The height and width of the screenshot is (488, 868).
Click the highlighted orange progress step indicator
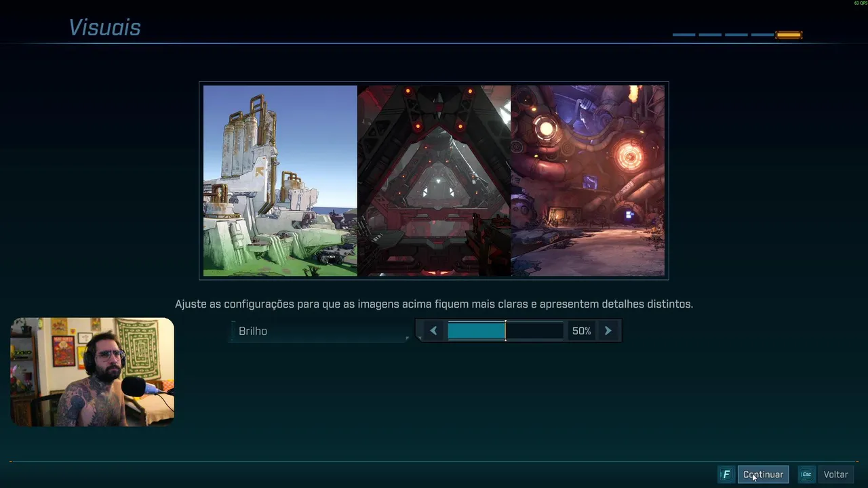[x=789, y=35]
